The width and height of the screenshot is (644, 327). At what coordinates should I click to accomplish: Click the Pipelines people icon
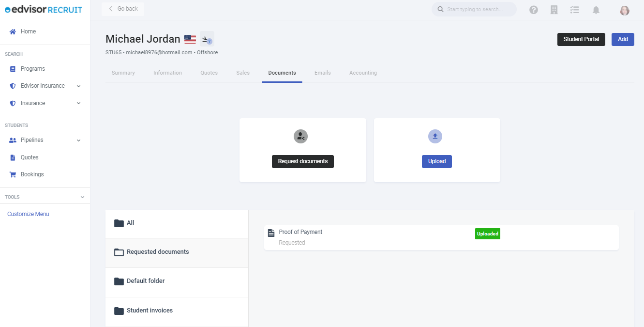tap(13, 140)
